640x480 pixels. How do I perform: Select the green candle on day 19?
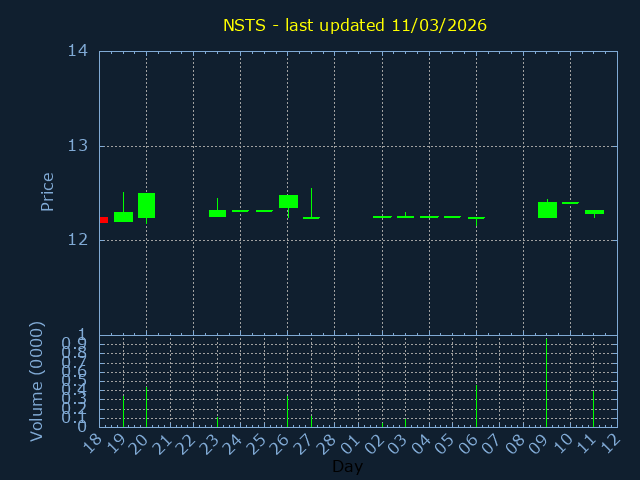click(123, 217)
